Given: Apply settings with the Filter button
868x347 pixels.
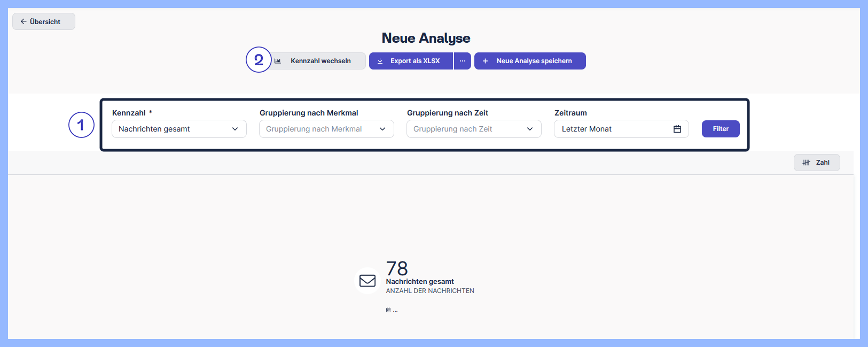Looking at the screenshot, I should (720, 129).
